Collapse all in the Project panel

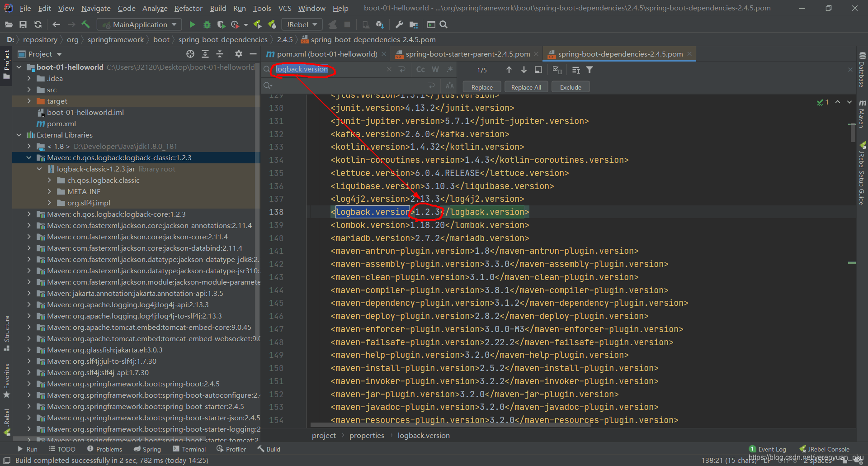tap(220, 54)
